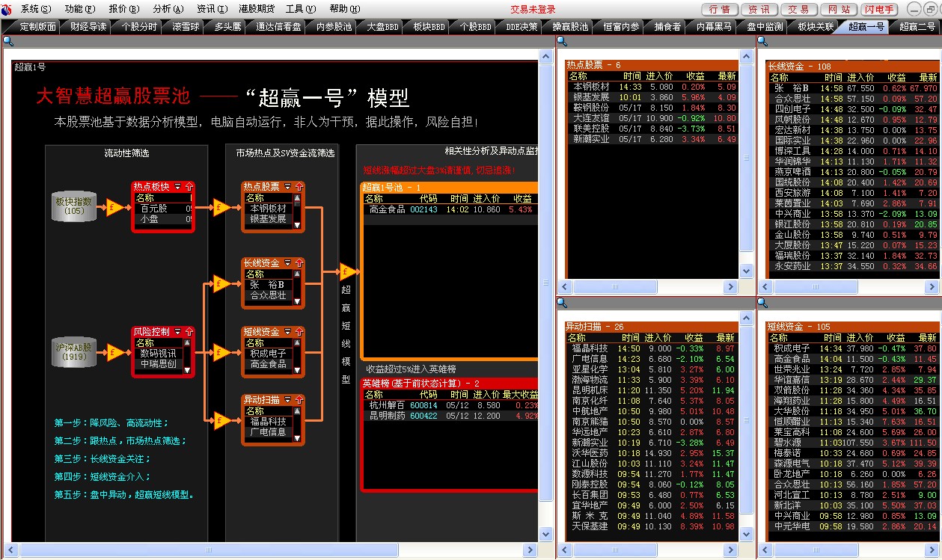This screenshot has width=942, height=560.
Task: Click the up-arrow icon on the 热点板块 box header
Action: pyautogui.click(x=189, y=186)
